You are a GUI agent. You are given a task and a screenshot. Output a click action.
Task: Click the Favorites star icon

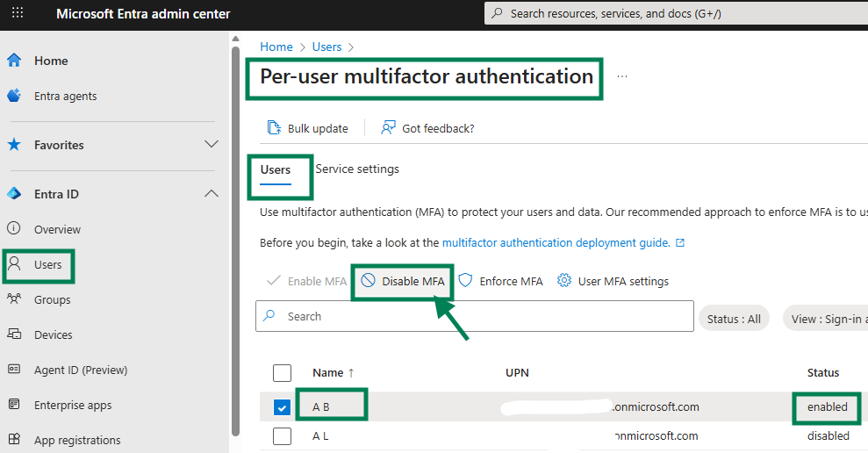[x=14, y=145]
